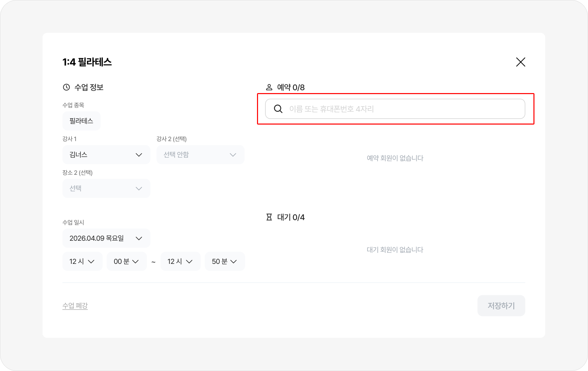Click the 수업 폐강 link
Image resolution: width=588 pixels, height=371 pixels.
[x=75, y=306]
